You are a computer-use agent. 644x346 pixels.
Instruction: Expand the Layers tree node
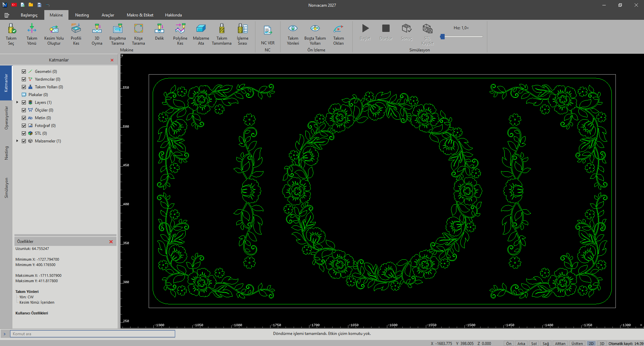tap(17, 102)
